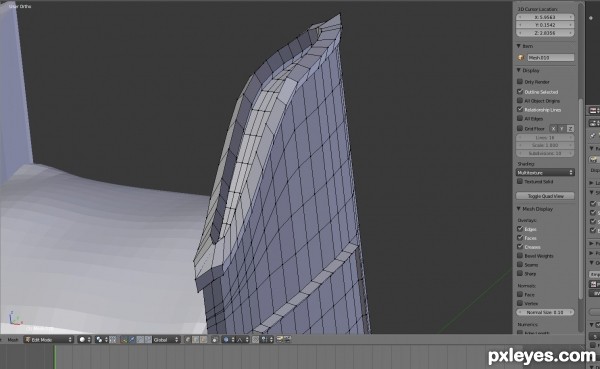Click the OpenGL render animation icon
600x369 pixels.
(287, 340)
